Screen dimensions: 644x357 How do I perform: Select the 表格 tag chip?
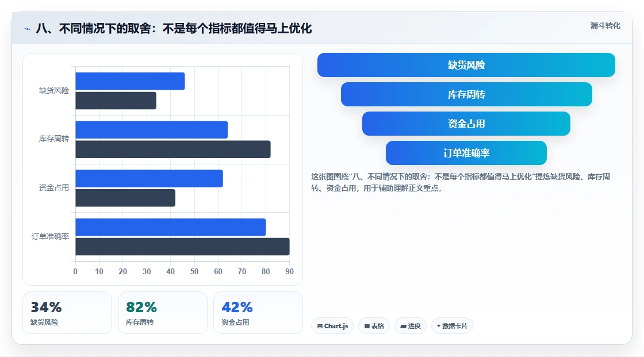tap(374, 326)
